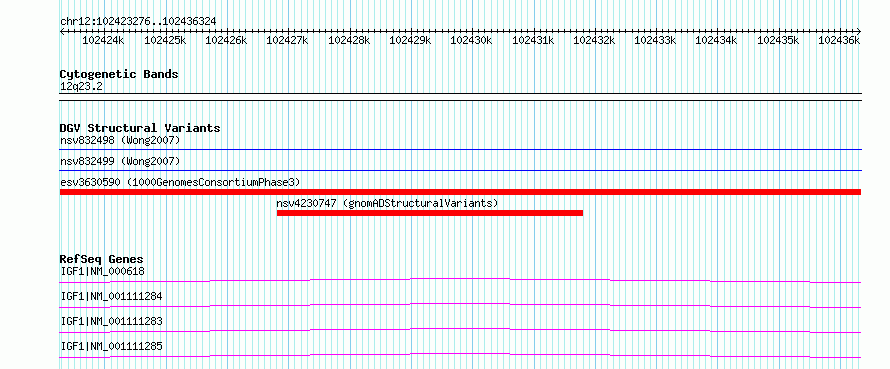The width and height of the screenshot is (890, 369).
Task: Collapse the DGV Structural Variants track title
Action: click(x=140, y=128)
